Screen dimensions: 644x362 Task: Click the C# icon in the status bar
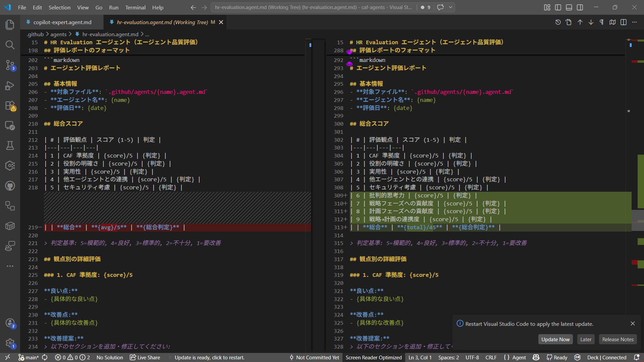(577, 358)
